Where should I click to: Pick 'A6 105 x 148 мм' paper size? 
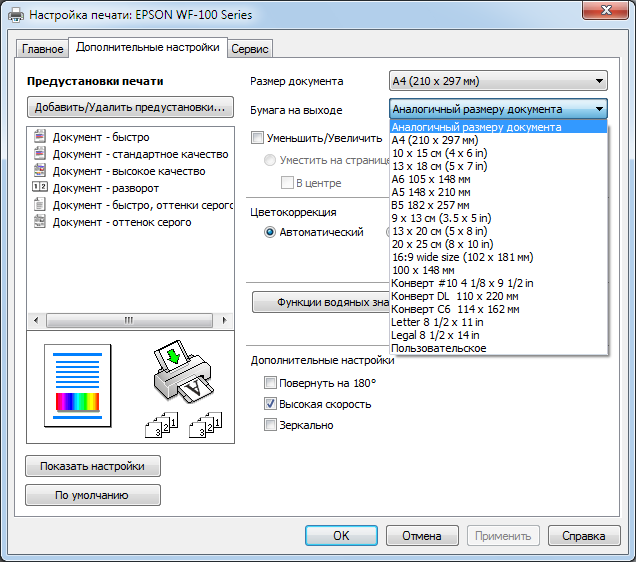click(498, 179)
